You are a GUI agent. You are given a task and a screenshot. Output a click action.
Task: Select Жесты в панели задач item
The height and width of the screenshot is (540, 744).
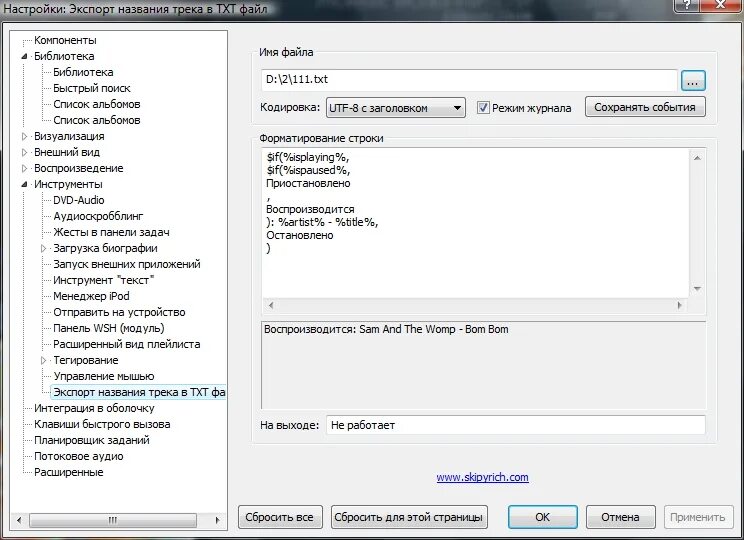(x=111, y=232)
